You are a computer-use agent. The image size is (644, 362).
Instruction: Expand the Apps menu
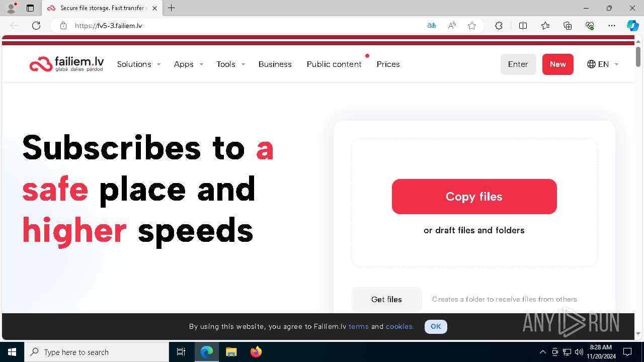[189, 64]
